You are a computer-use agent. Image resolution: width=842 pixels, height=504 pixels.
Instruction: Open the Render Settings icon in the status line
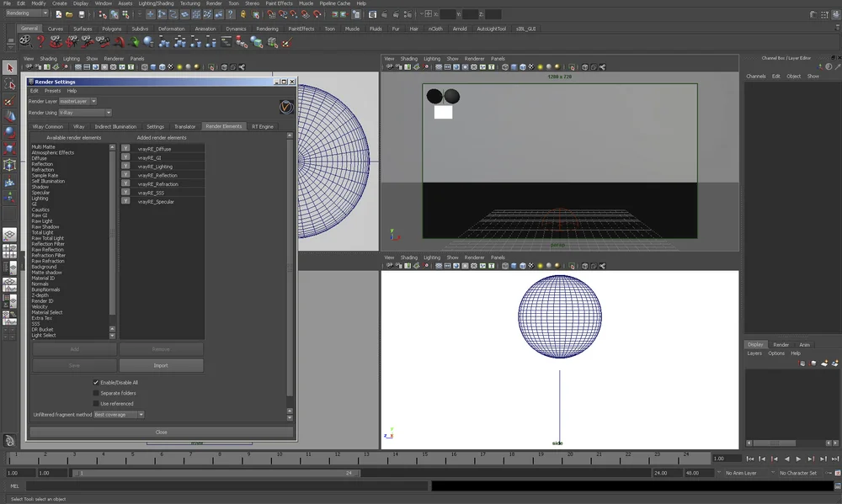[408, 14]
